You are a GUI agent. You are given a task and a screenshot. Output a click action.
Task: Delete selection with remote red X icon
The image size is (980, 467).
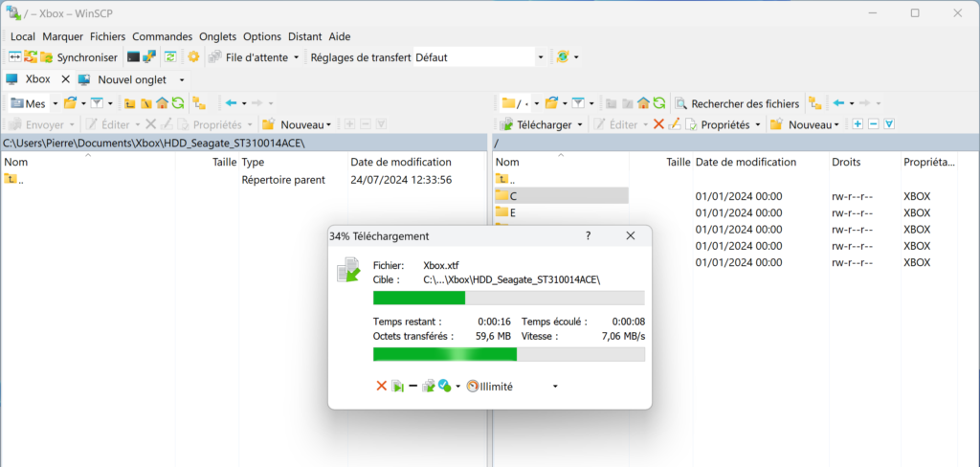[658, 124]
